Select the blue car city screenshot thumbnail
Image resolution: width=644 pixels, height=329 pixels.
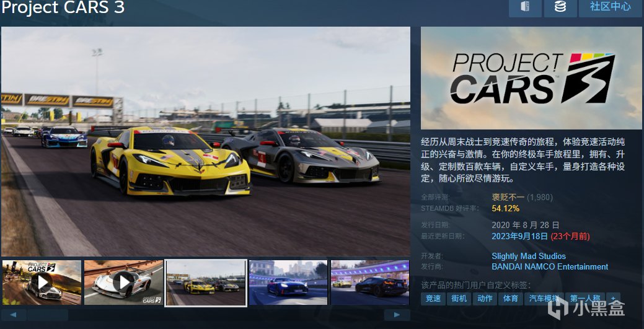pos(288,283)
